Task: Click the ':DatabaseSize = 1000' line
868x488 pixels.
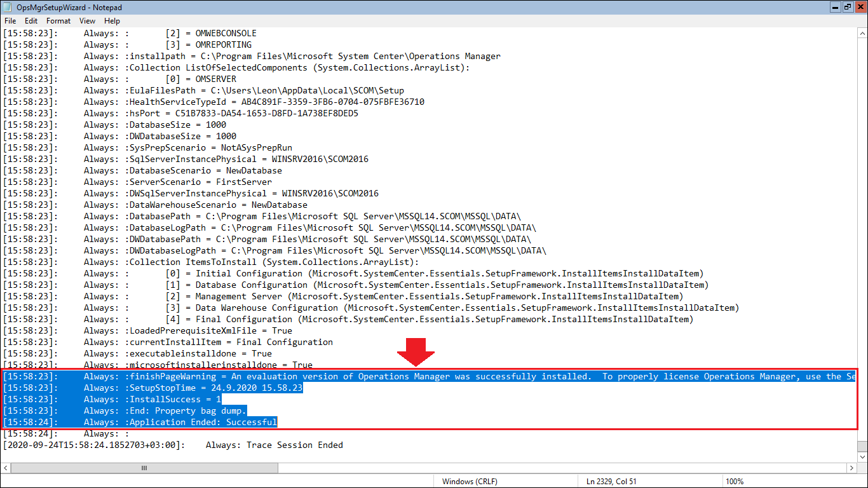Action: click(114, 125)
